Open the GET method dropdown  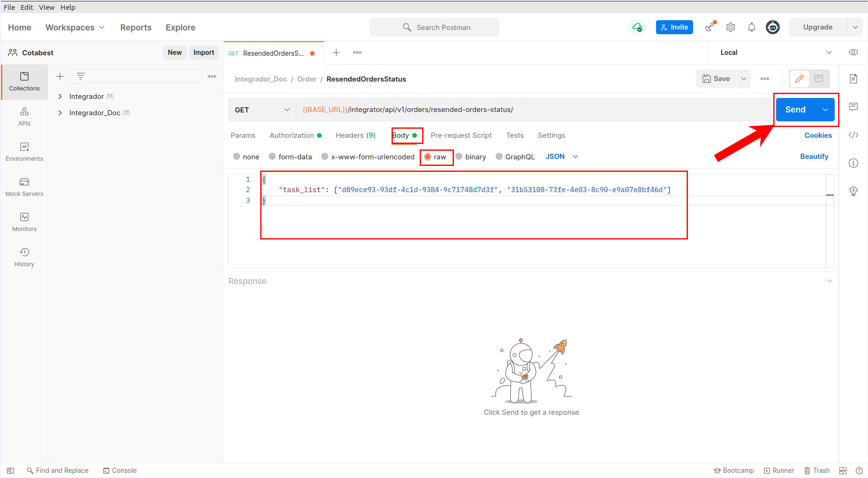click(262, 110)
